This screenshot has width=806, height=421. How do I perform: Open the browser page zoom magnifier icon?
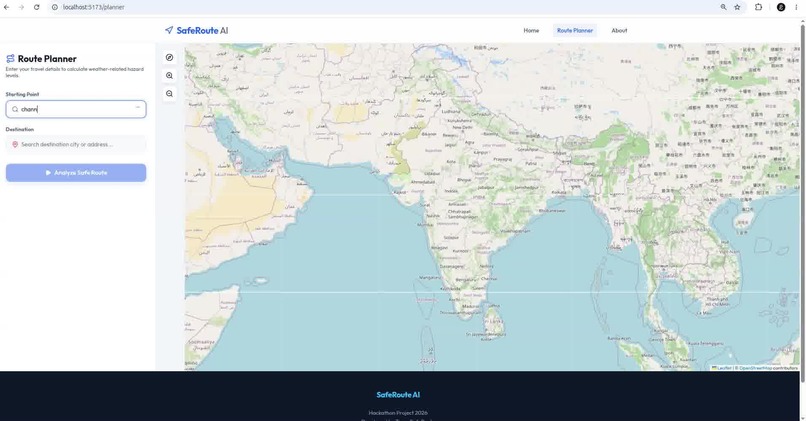point(723,7)
